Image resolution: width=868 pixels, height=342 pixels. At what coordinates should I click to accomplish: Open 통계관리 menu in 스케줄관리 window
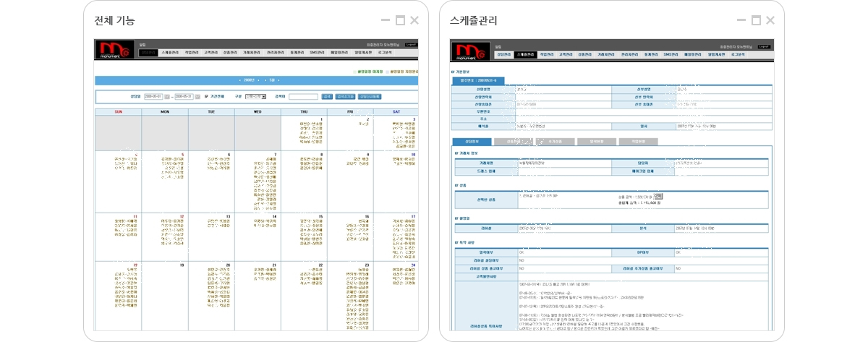(652, 55)
